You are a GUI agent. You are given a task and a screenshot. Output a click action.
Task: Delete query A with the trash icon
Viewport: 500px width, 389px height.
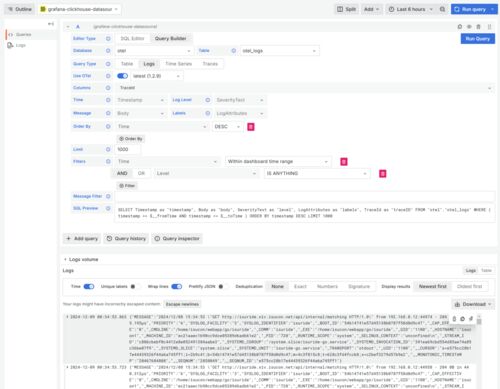(478, 27)
